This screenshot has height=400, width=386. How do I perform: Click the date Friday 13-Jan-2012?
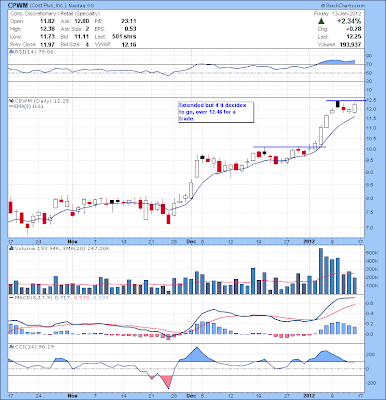pyautogui.click(x=337, y=14)
